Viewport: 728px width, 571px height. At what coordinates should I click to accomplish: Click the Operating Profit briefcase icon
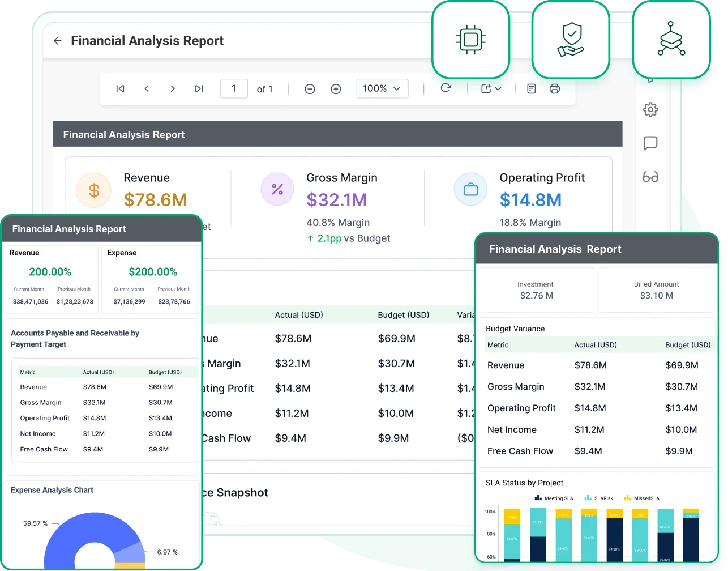point(471,189)
